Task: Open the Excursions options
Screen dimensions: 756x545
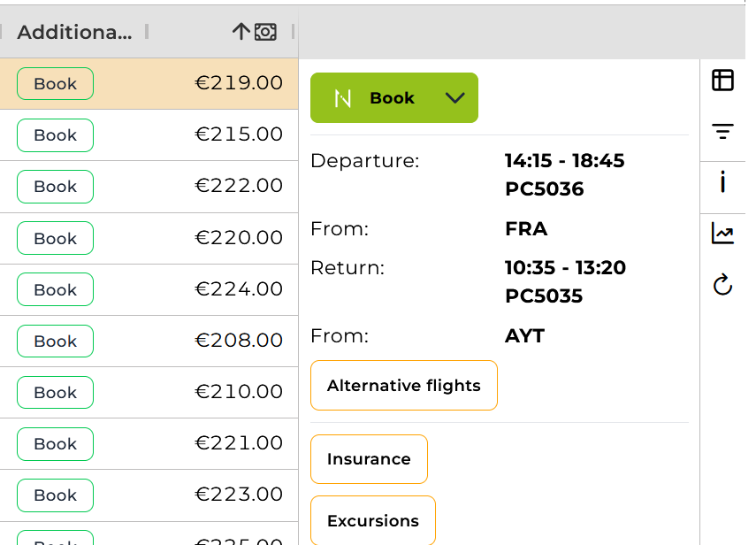Action: pos(373,521)
